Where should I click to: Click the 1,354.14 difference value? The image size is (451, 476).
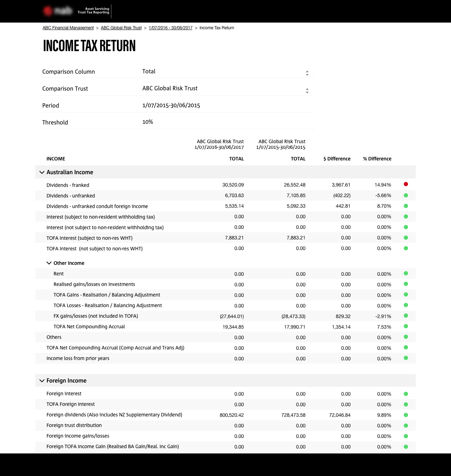[x=341, y=327]
